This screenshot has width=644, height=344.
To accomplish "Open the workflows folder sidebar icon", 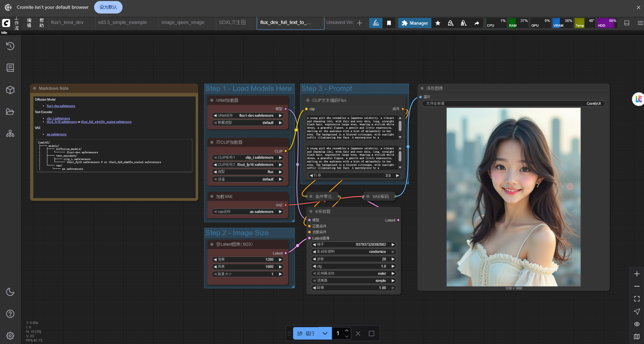I will click(x=10, y=112).
